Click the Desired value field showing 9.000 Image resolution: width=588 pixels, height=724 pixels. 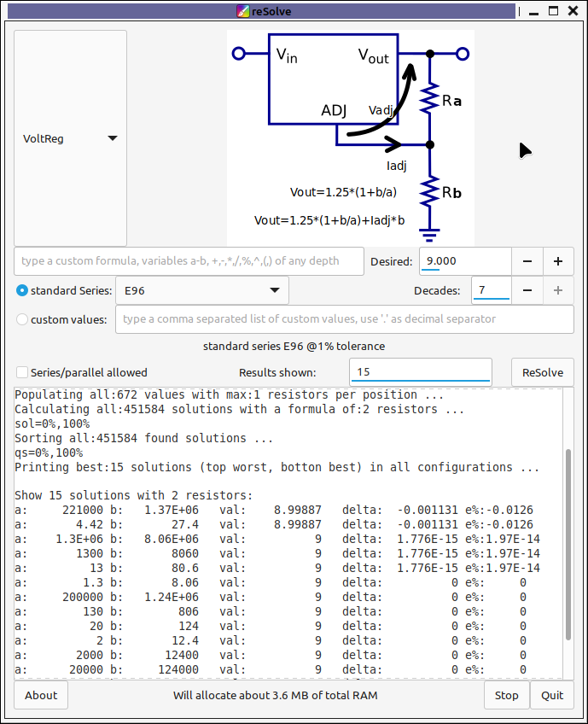(x=465, y=261)
